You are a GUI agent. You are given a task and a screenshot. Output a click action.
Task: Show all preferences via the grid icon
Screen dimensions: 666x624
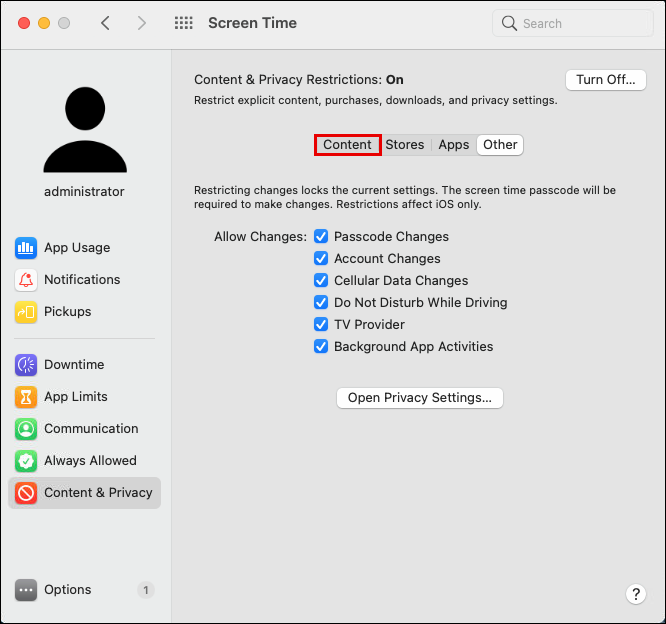coord(183,23)
